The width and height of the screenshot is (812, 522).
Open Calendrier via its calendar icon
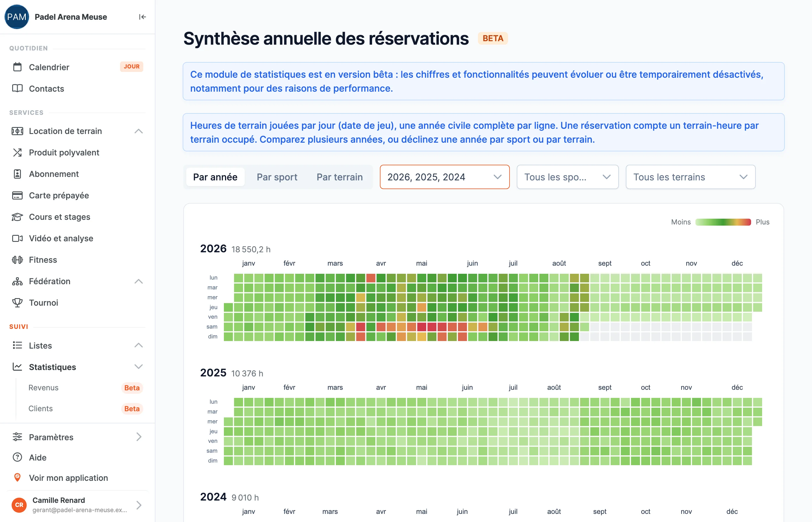click(x=17, y=67)
